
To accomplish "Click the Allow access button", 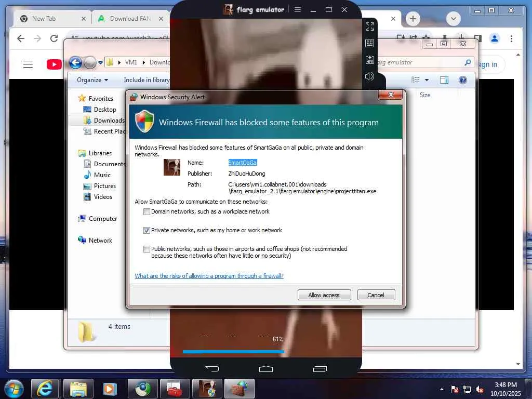I will (324, 295).
